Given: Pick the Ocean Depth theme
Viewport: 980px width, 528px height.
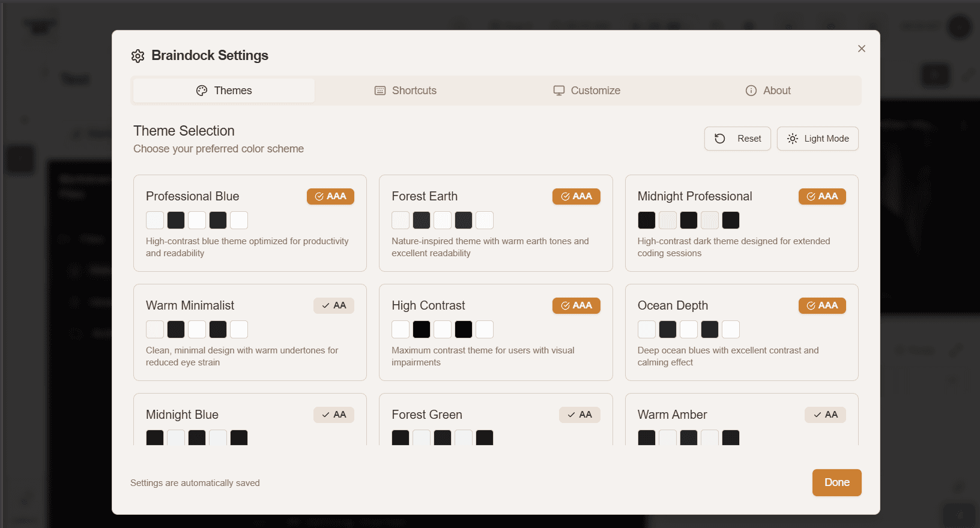Looking at the screenshot, I should point(742,332).
